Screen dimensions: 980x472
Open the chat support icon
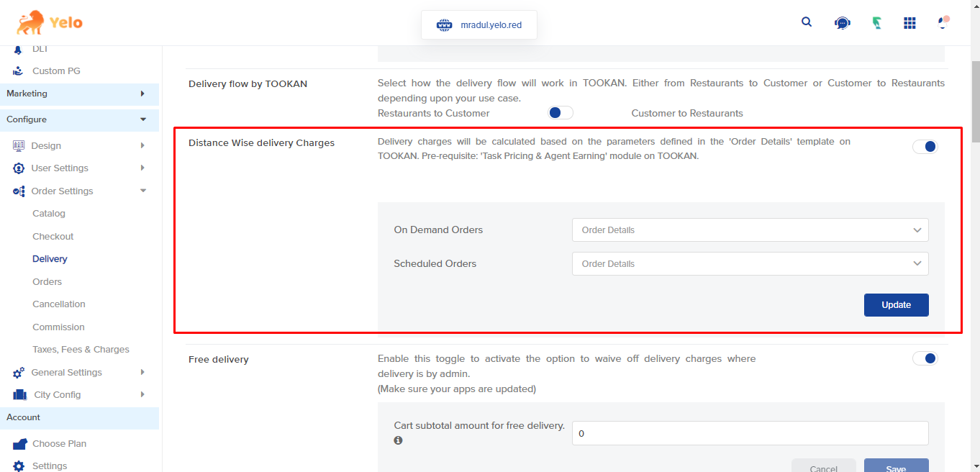point(842,22)
